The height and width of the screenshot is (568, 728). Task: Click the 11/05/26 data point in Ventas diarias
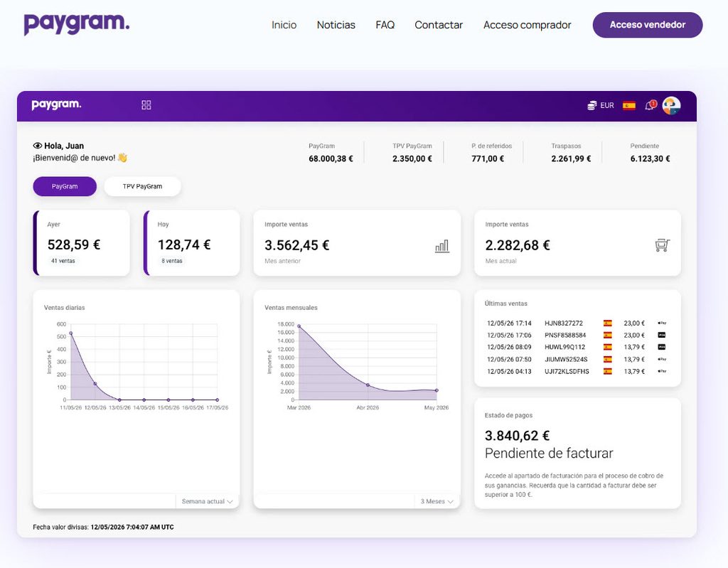coord(70,333)
